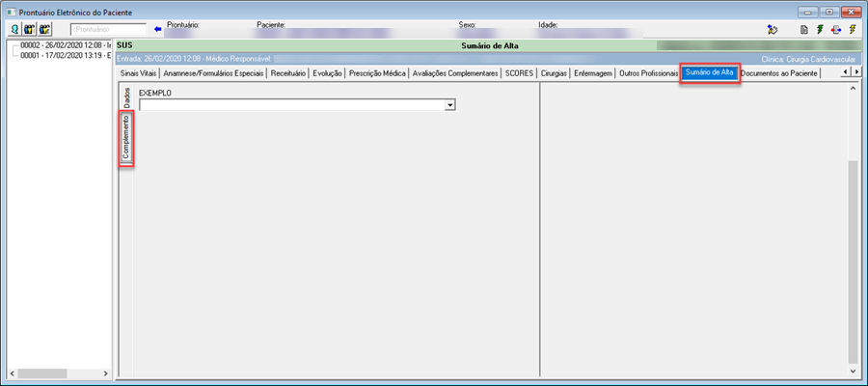
Task: Open the EXEMPLO dropdown list
Action: point(450,104)
